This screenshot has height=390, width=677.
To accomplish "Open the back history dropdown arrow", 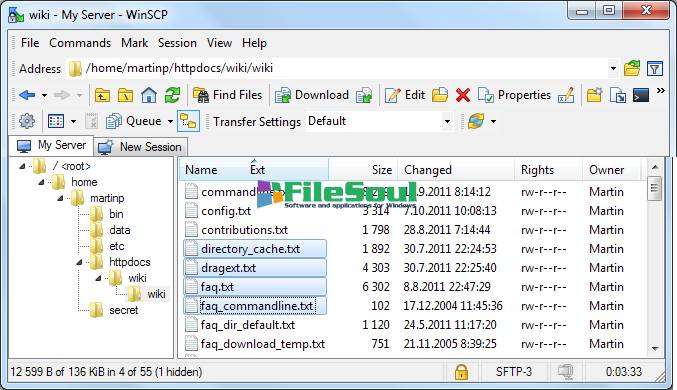I will click(44, 95).
